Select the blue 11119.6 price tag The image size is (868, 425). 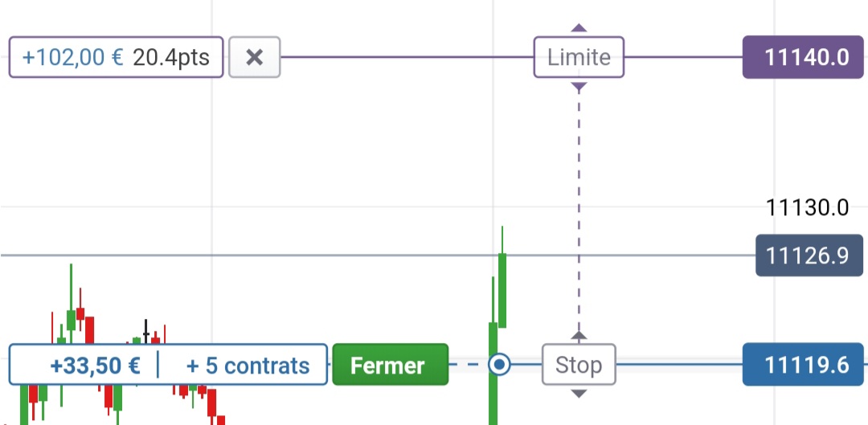tap(805, 366)
